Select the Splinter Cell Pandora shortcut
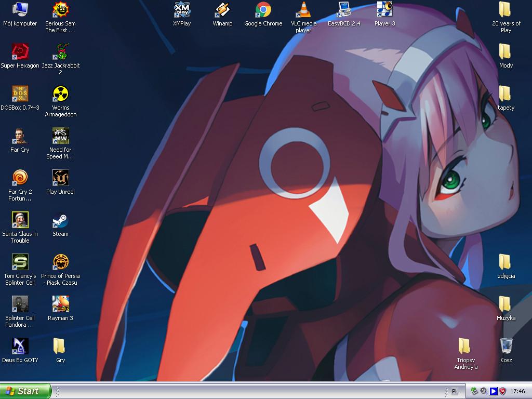 pos(20,304)
